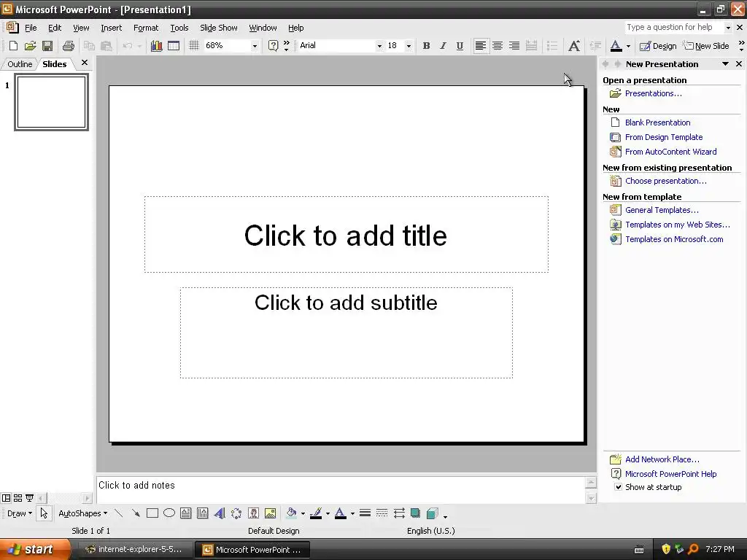This screenshot has height=560, width=747.
Task: Align text right
Action: pyautogui.click(x=514, y=46)
